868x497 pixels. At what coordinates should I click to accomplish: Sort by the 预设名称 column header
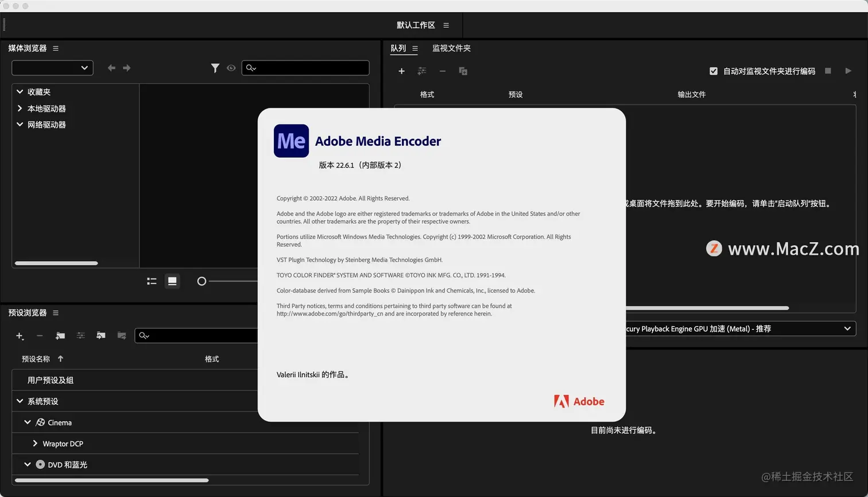36,359
